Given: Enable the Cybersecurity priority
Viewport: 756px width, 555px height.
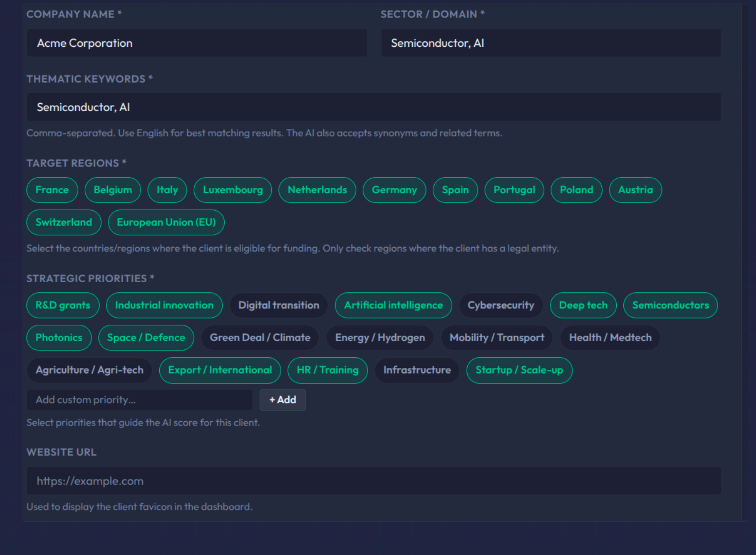Looking at the screenshot, I should (501, 305).
